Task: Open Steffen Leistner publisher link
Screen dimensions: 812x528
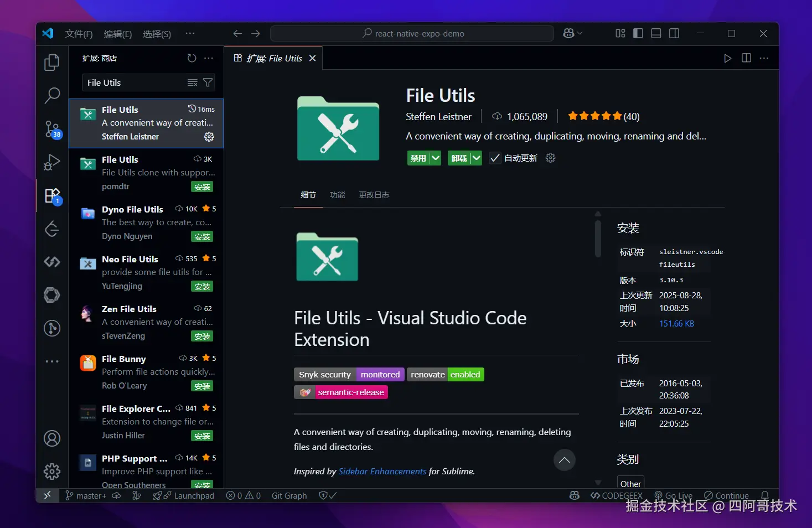Action: point(438,116)
